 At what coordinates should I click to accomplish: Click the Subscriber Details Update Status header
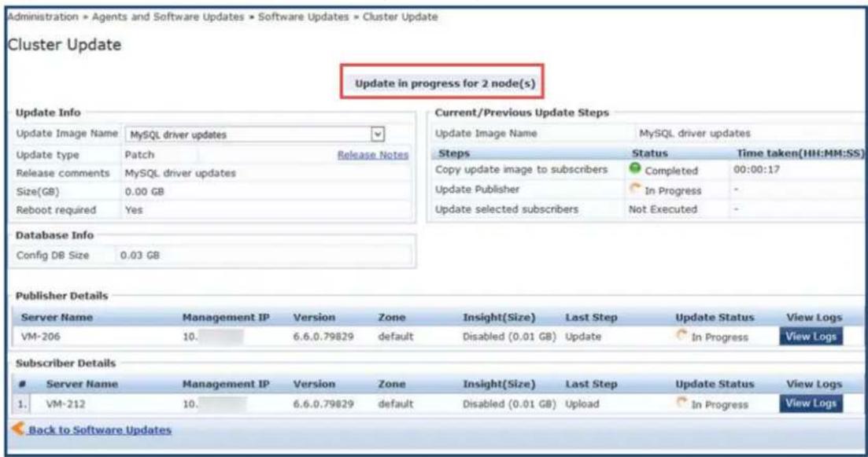[715, 384]
